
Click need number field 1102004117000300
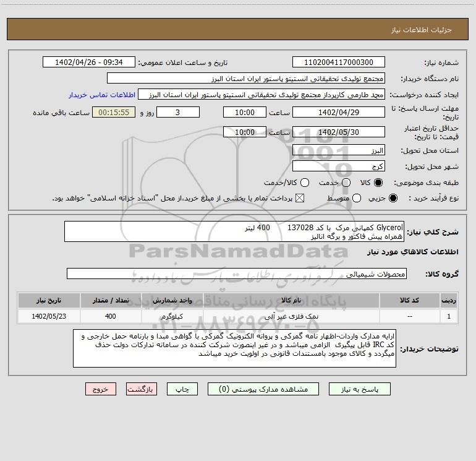click(x=339, y=62)
